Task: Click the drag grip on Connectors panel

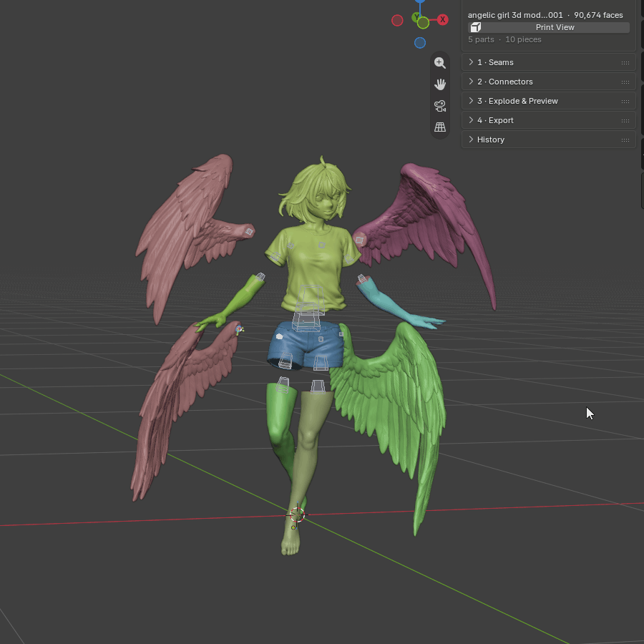Action: pyautogui.click(x=625, y=82)
